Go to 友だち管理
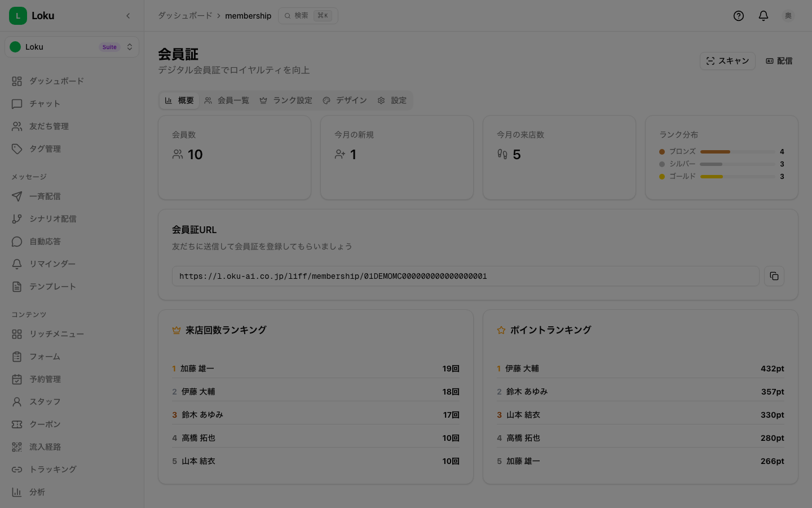 click(x=72, y=126)
